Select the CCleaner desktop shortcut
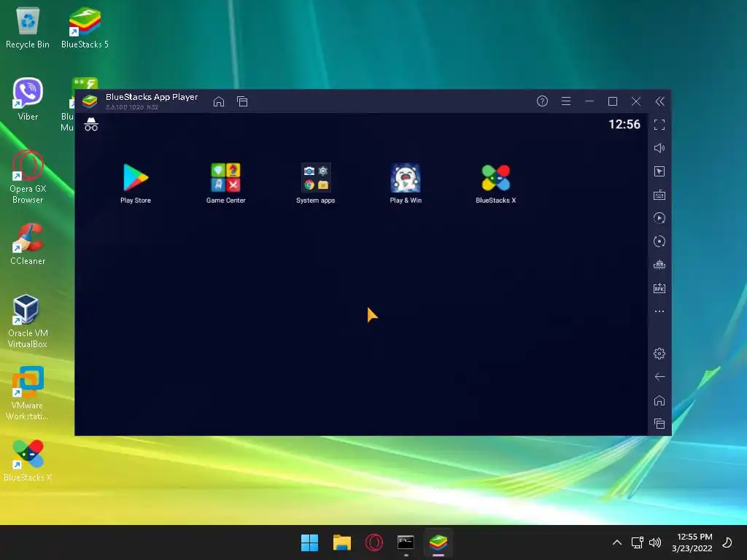 coord(28,244)
